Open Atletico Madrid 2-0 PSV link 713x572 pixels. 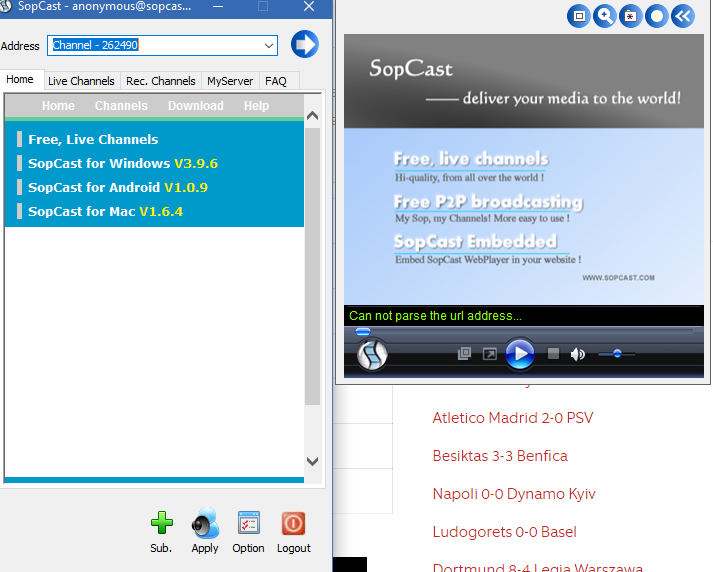(513, 417)
